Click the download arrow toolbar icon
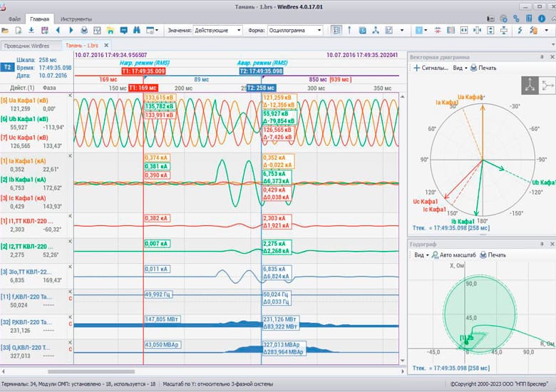Image resolution: width=556 pixels, height=392 pixels. pyautogui.click(x=31, y=31)
